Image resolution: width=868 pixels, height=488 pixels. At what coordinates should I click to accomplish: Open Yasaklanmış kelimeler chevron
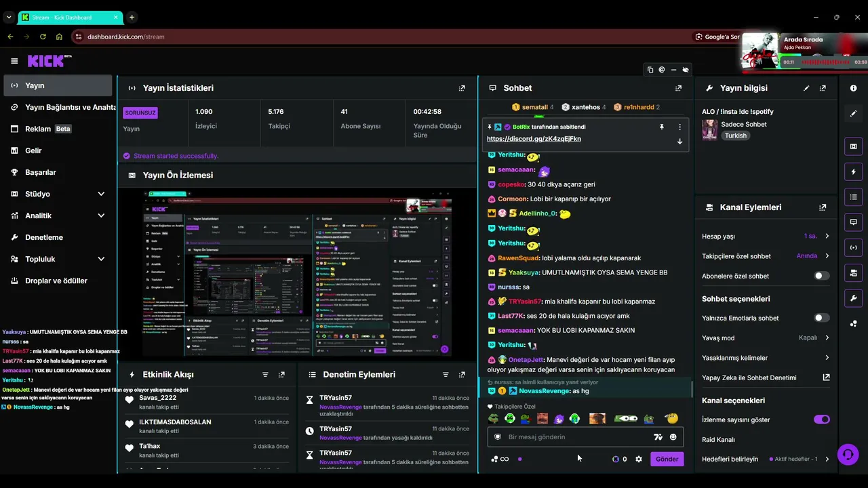[x=827, y=358]
